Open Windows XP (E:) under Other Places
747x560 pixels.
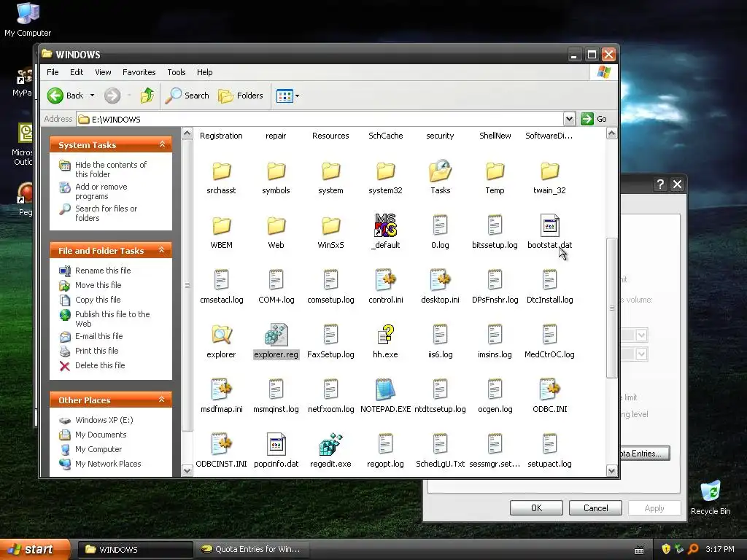point(104,420)
